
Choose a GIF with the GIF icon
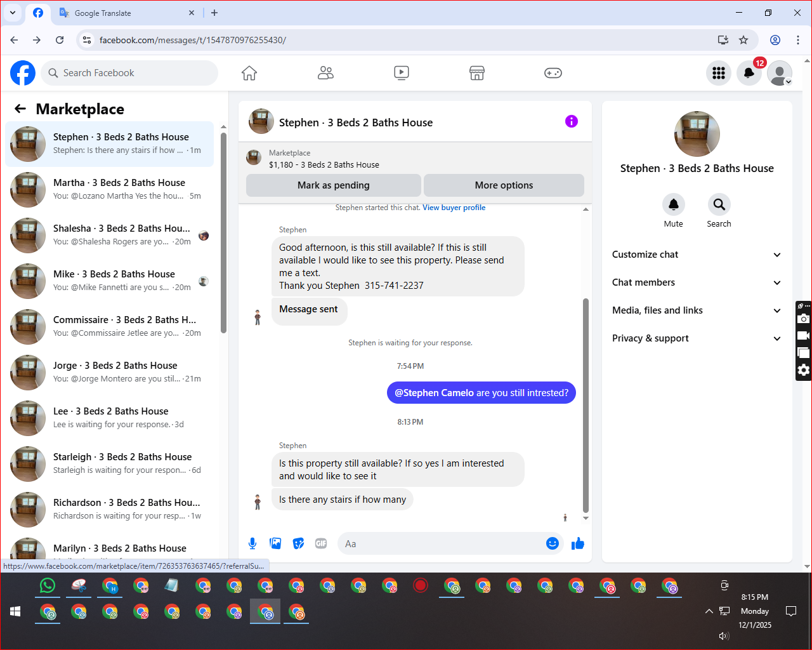(x=321, y=543)
